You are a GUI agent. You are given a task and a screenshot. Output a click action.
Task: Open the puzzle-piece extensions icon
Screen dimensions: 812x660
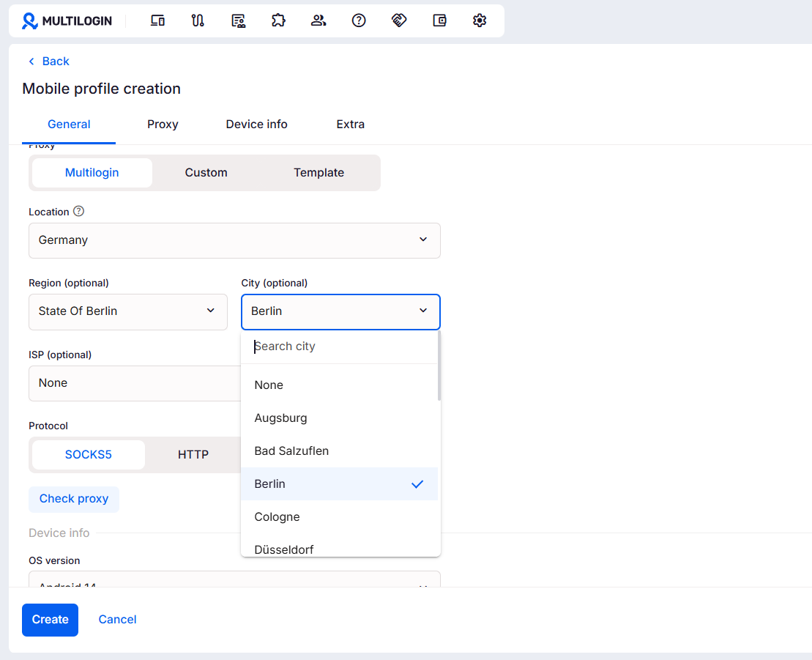click(278, 21)
